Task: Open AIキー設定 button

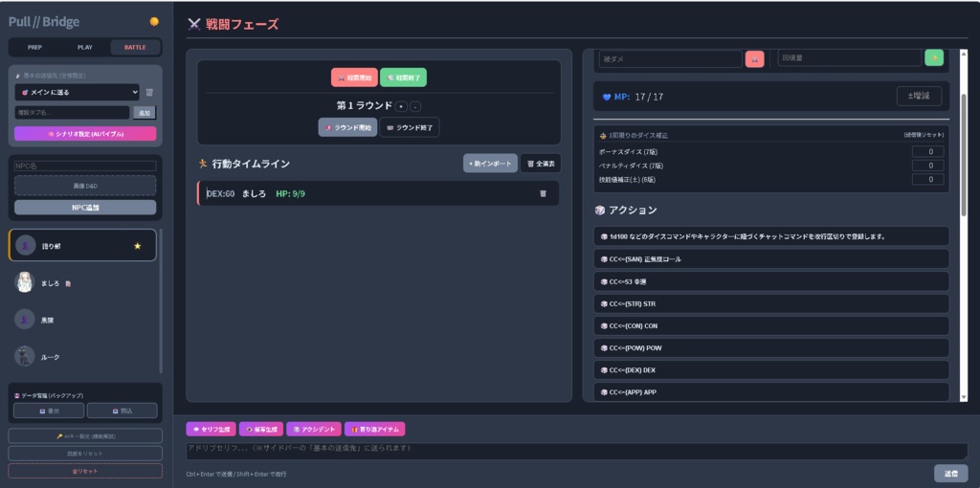Action: click(x=85, y=436)
